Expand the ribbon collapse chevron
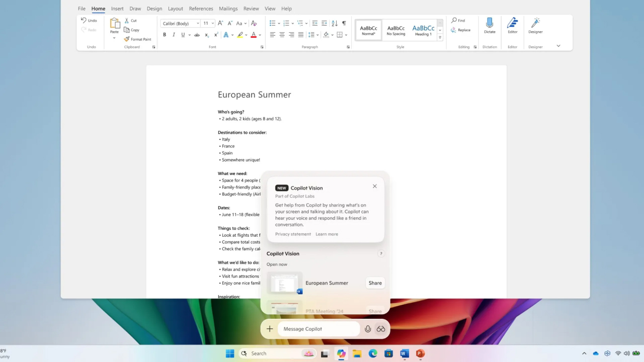 click(x=558, y=46)
